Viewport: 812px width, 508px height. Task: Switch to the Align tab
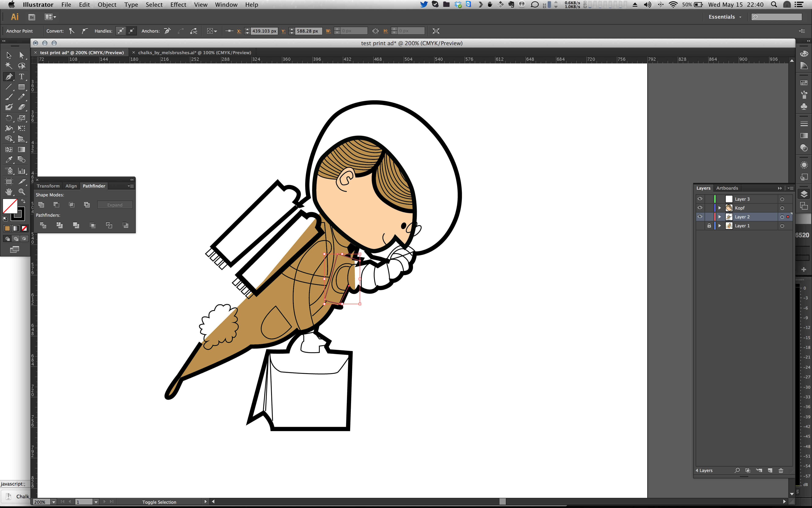pyautogui.click(x=71, y=186)
